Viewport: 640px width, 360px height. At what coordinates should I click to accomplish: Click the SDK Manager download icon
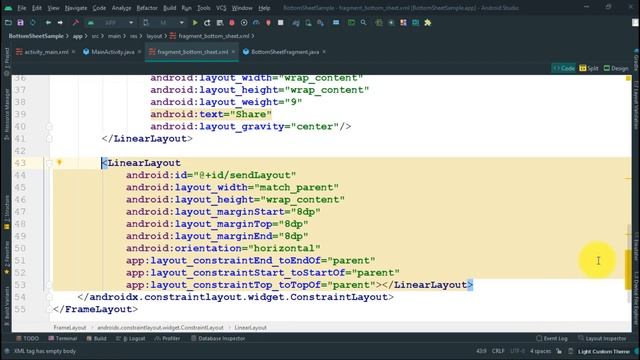pyautogui.click(x=320, y=23)
